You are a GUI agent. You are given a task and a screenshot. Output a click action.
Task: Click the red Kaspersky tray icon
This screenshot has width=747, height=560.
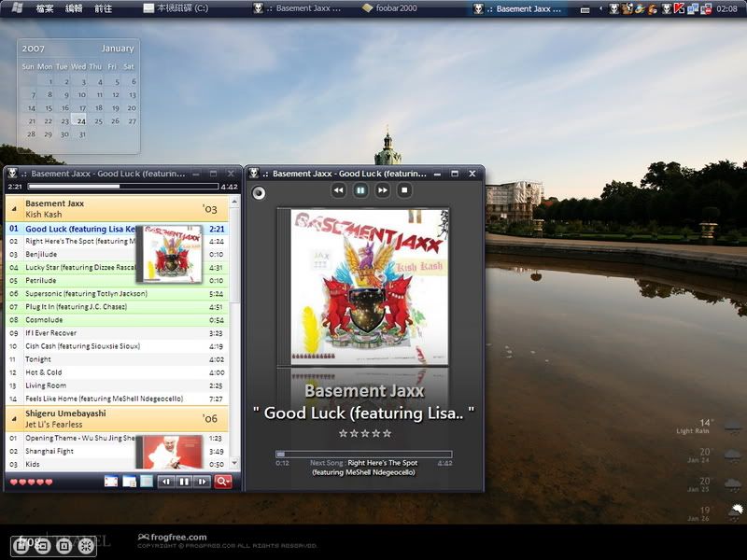click(680, 8)
